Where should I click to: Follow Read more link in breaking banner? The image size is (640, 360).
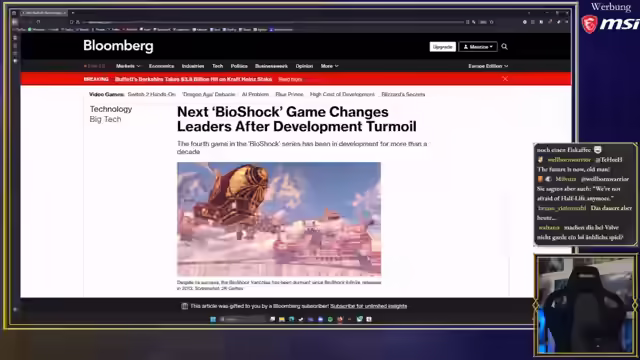290,79
